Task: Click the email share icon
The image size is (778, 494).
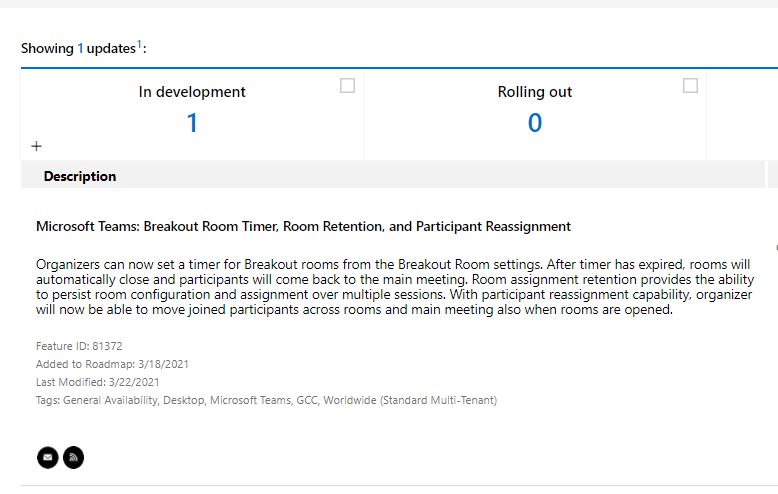Action: (x=48, y=457)
